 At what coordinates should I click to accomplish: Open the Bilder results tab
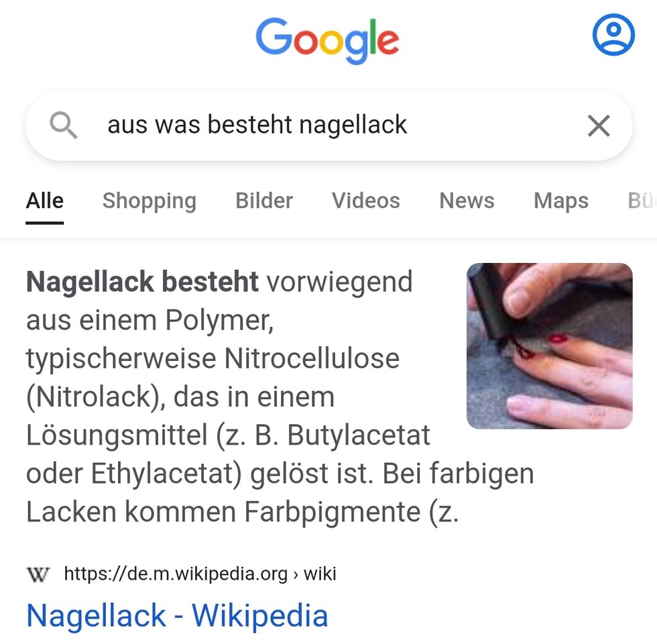pos(264,201)
